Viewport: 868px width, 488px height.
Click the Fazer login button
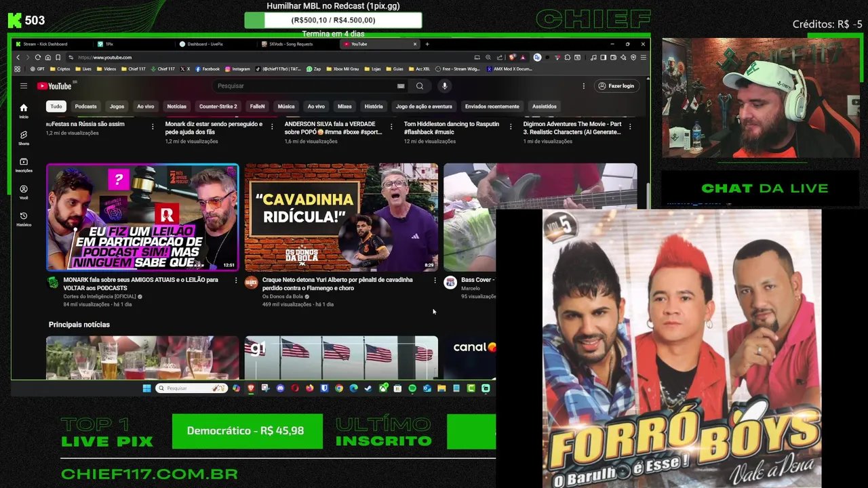tap(616, 86)
